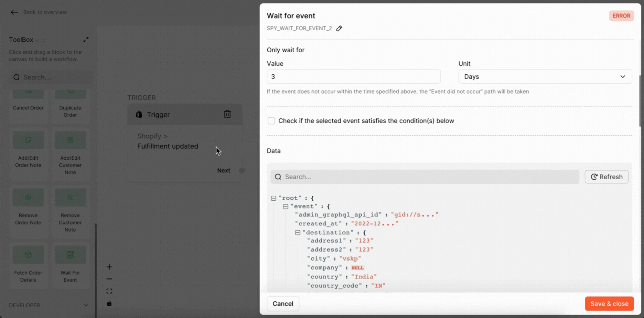This screenshot has width=644, height=318.
Task: Collapse the "destination" JSON node
Action: (298, 233)
